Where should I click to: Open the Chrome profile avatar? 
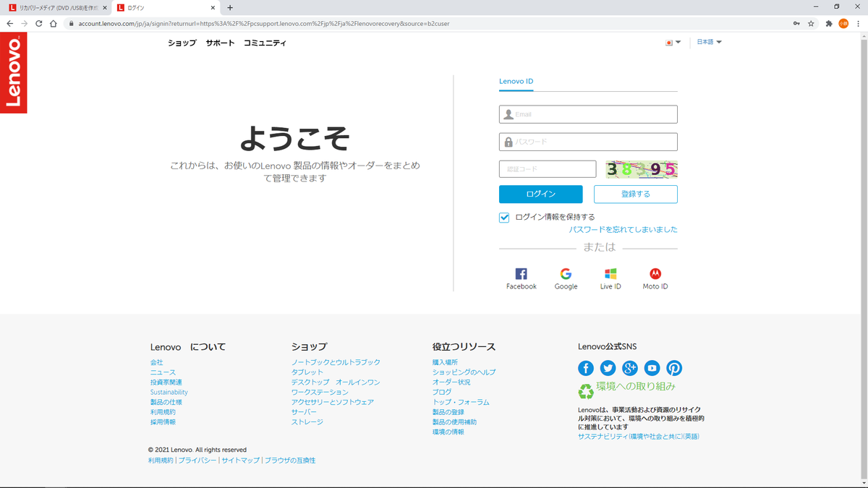(843, 23)
